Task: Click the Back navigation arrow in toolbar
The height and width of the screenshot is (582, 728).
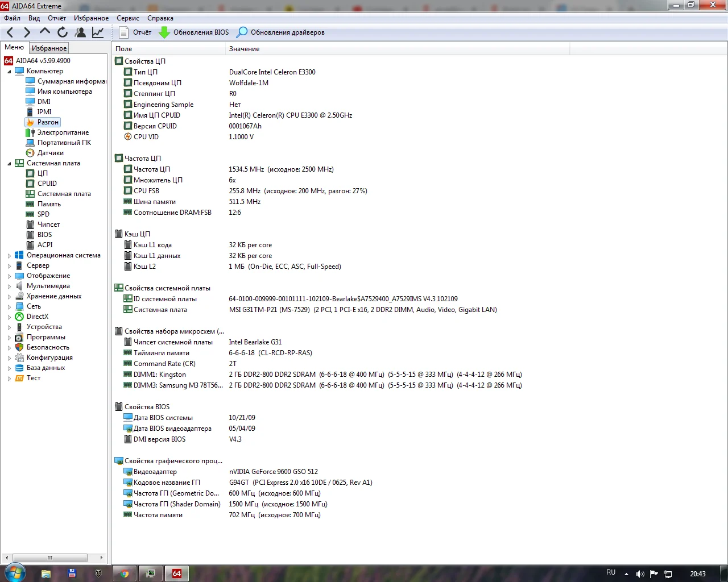Action: click(x=10, y=32)
